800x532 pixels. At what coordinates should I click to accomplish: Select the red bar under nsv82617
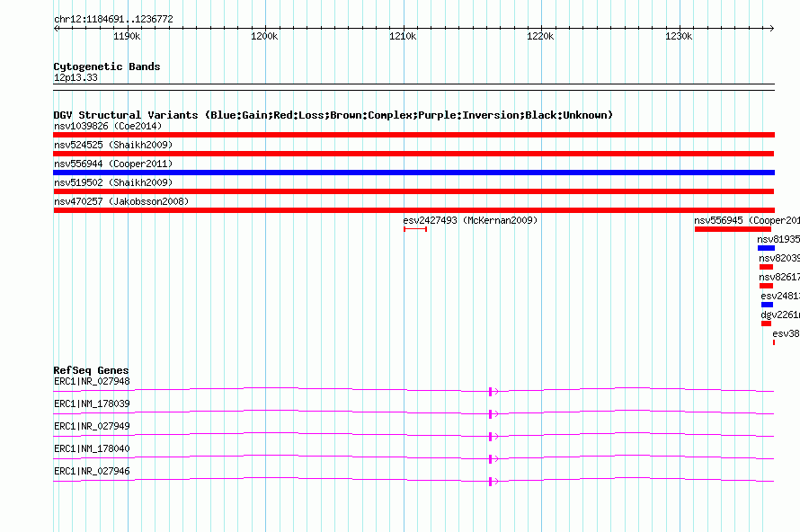click(x=766, y=286)
